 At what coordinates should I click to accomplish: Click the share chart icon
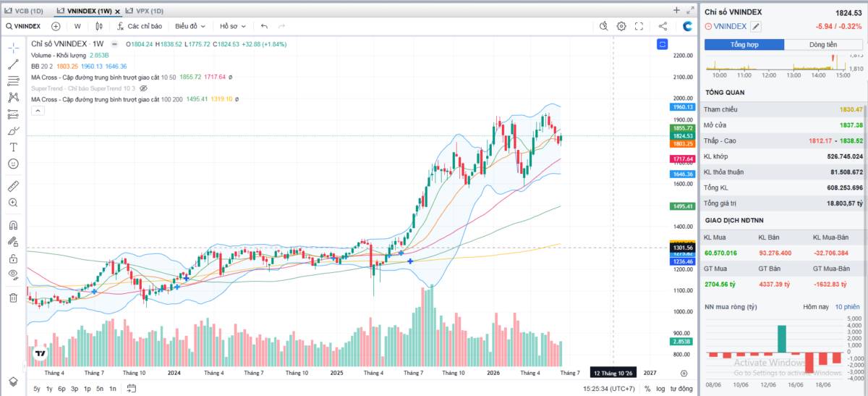tap(663, 26)
